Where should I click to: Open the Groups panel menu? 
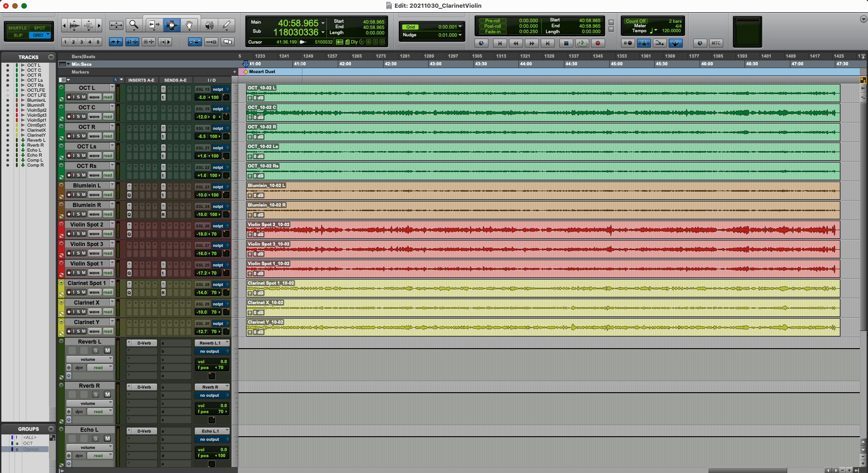click(51, 429)
